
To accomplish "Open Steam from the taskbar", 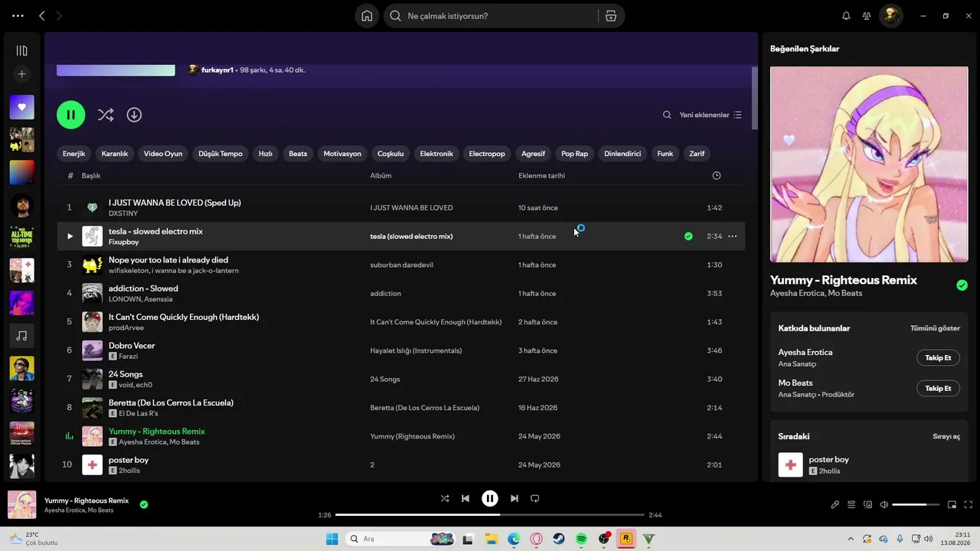I will [559, 540].
